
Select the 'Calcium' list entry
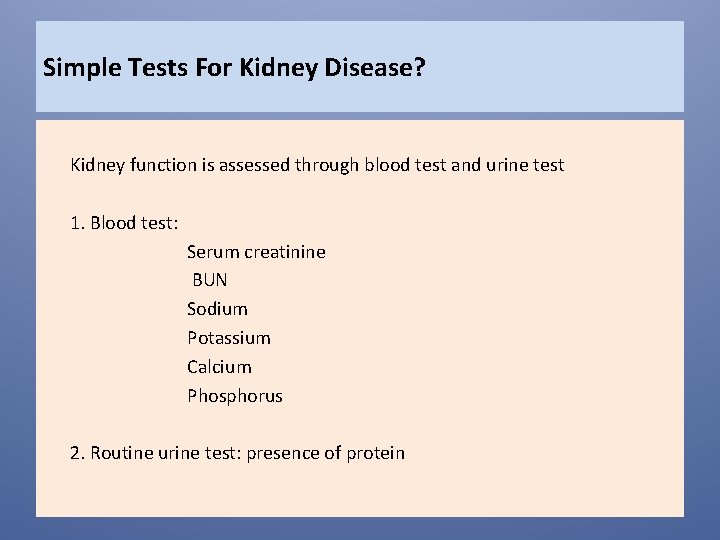[x=219, y=367]
